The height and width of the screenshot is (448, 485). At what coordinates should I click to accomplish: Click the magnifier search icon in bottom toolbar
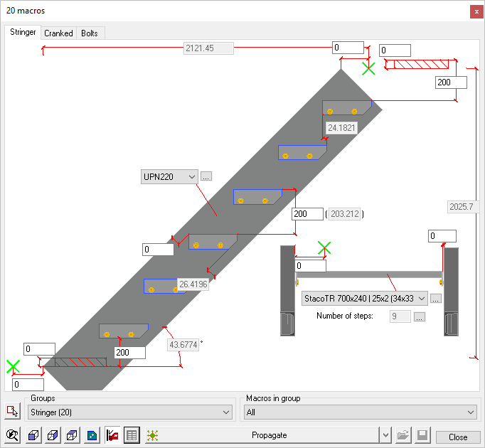[x=12, y=435]
